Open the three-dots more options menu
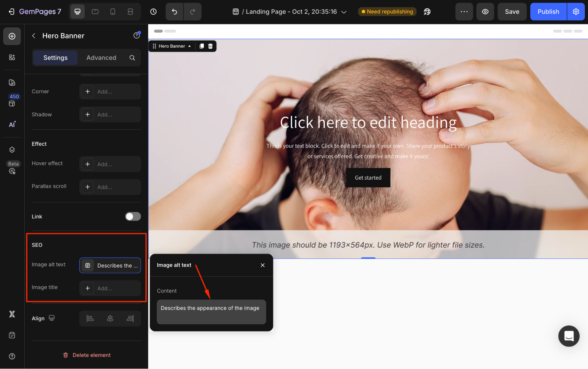The height and width of the screenshot is (369, 588). (x=464, y=12)
